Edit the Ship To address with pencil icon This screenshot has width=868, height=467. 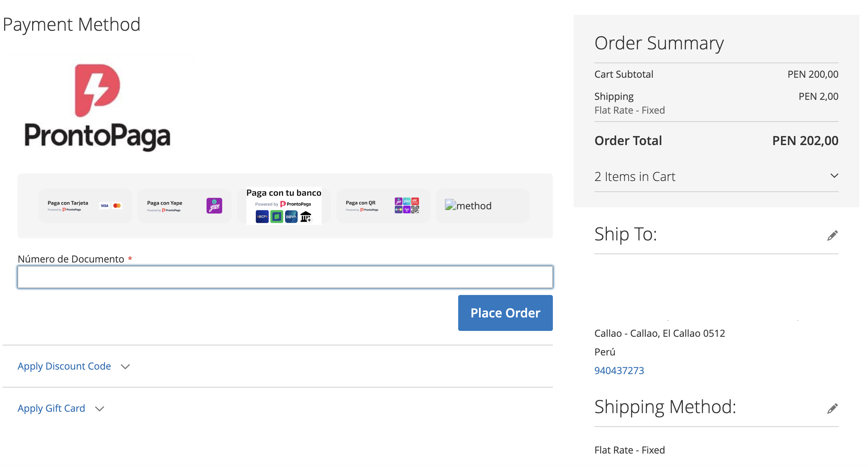(x=832, y=236)
